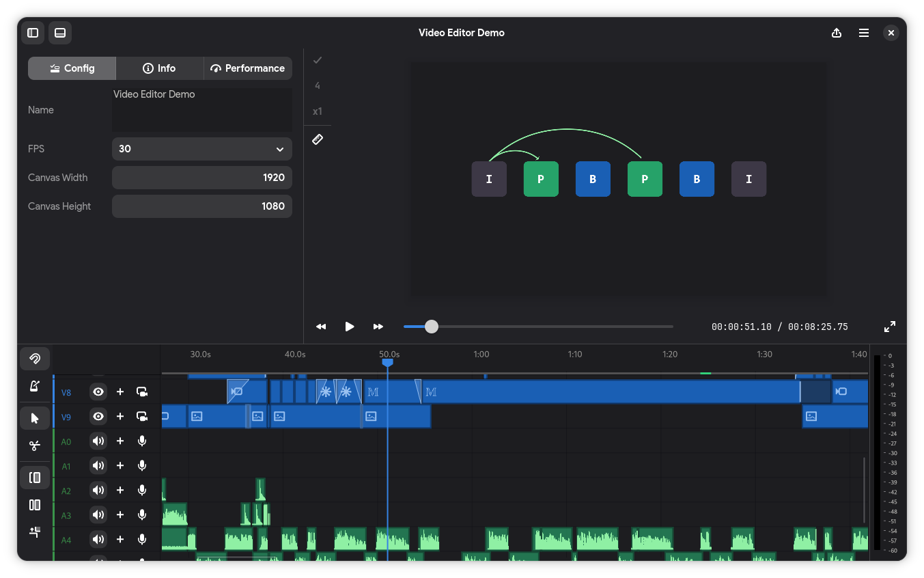Enter fullscreen with the expand arrows icon
This screenshot has width=924, height=578.
coord(890,327)
